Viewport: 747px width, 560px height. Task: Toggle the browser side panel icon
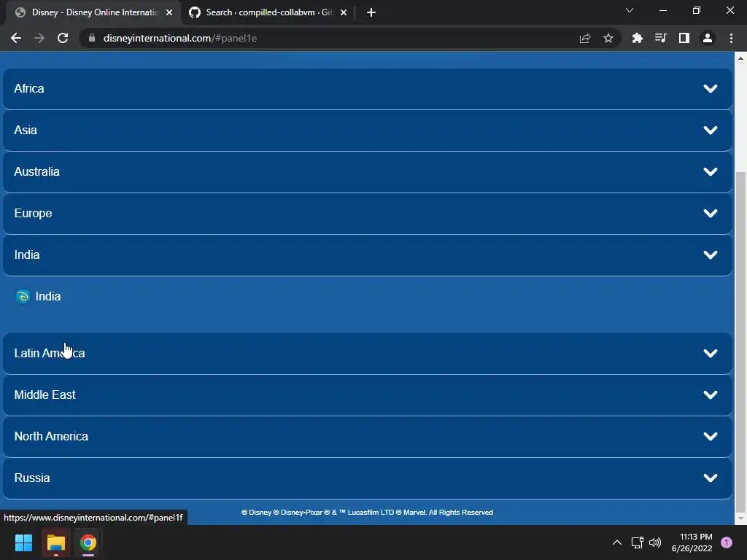pos(684,38)
